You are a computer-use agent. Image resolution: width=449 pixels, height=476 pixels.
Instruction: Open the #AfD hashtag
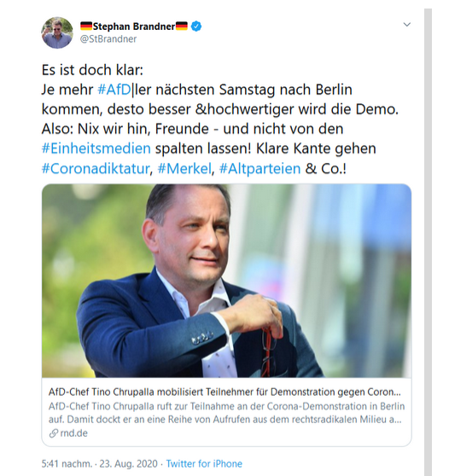coord(114,90)
